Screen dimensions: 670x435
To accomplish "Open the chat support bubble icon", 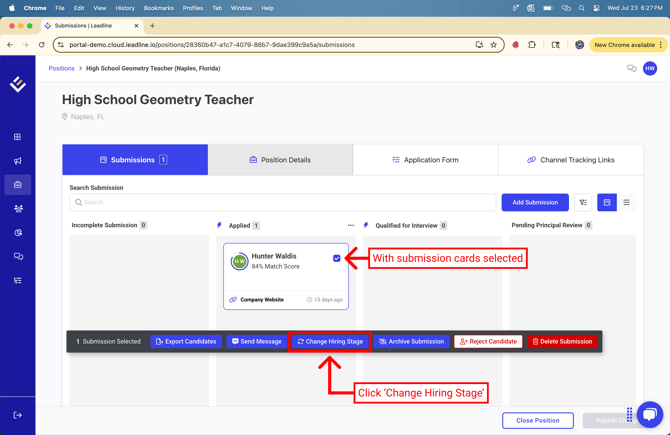I will click(x=650, y=413).
